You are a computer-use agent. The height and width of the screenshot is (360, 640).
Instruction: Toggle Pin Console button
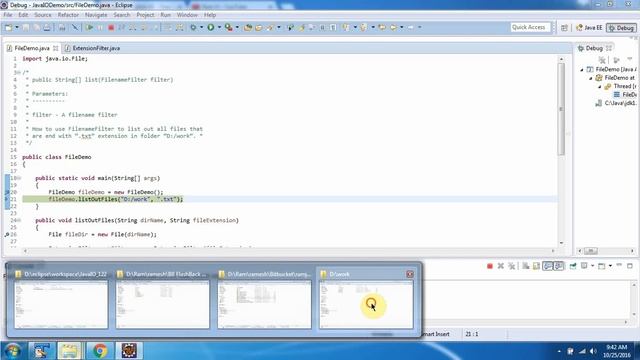pos(573,266)
